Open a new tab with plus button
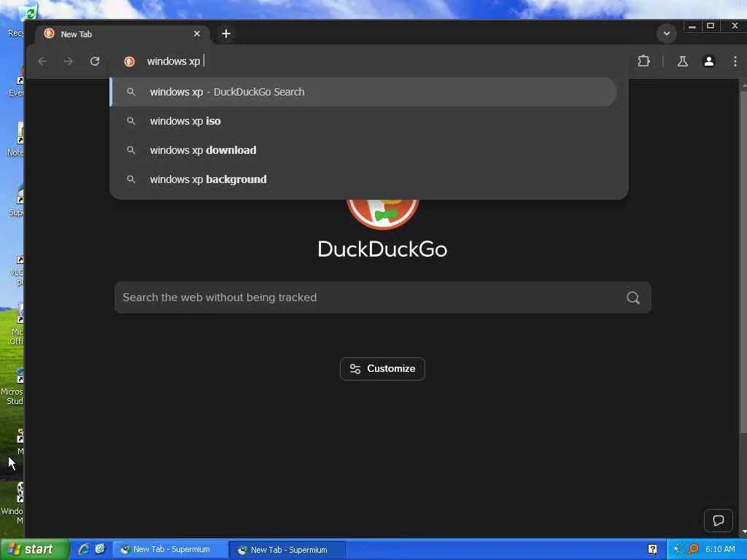The height and width of the screenshot is (560, 747). point(226,34)
